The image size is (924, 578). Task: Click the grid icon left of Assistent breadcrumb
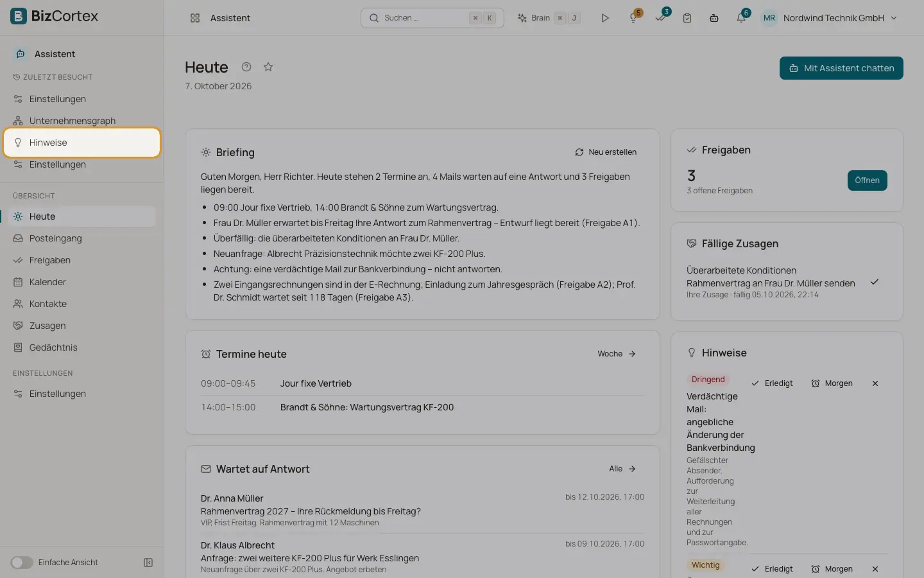195,18
